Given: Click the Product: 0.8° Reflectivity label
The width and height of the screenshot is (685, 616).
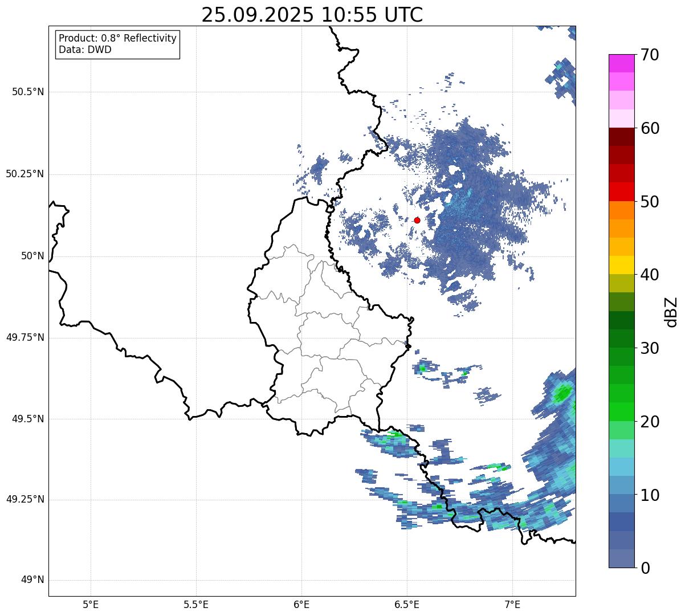Looking at the screenshot, I should pos(118,38).
